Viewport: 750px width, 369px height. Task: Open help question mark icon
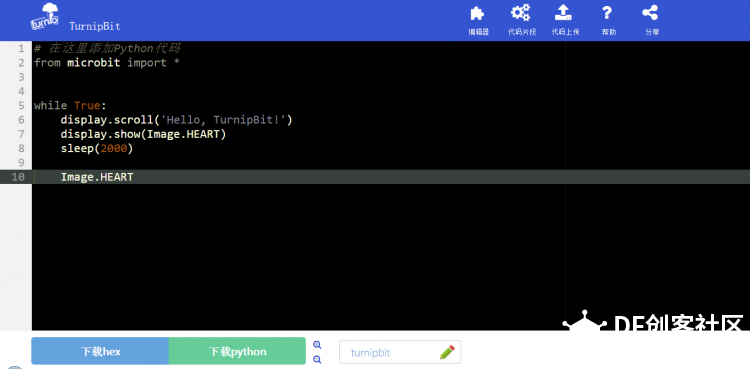click(x=607, y=12)
